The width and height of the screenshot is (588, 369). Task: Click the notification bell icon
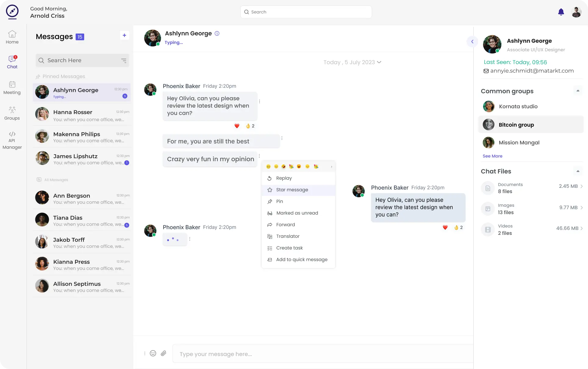(561, 12)
